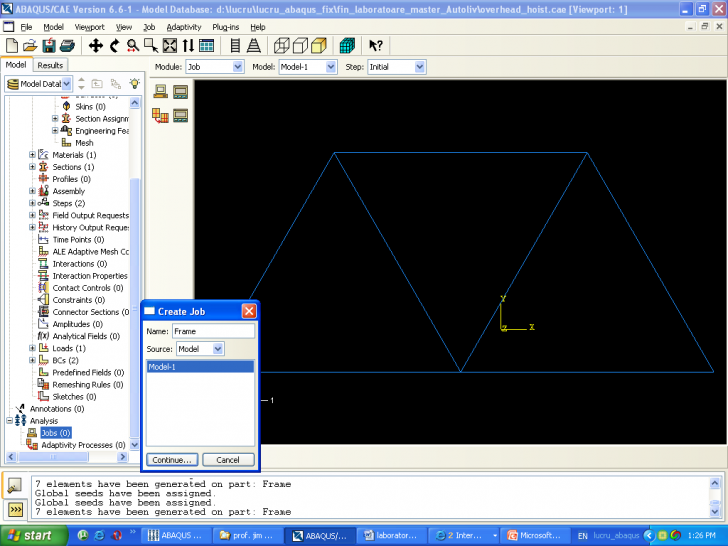Click the context help arrow icon
This screenshot has height=546, width=728.
(376, 46)
